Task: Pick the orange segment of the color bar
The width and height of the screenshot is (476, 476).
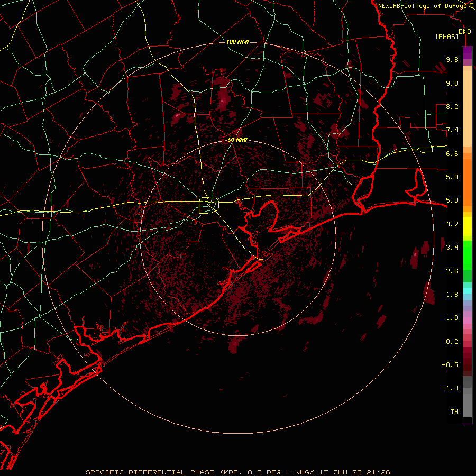Action: 467,182
